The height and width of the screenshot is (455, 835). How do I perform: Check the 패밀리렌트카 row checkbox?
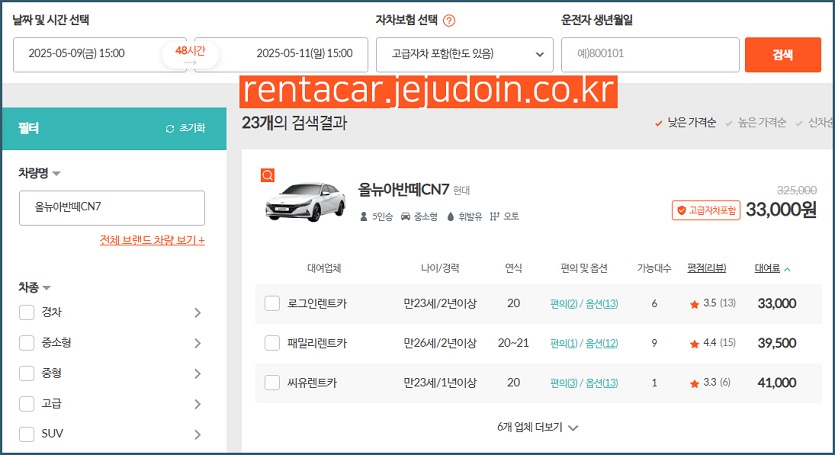(x=272, y=343)
